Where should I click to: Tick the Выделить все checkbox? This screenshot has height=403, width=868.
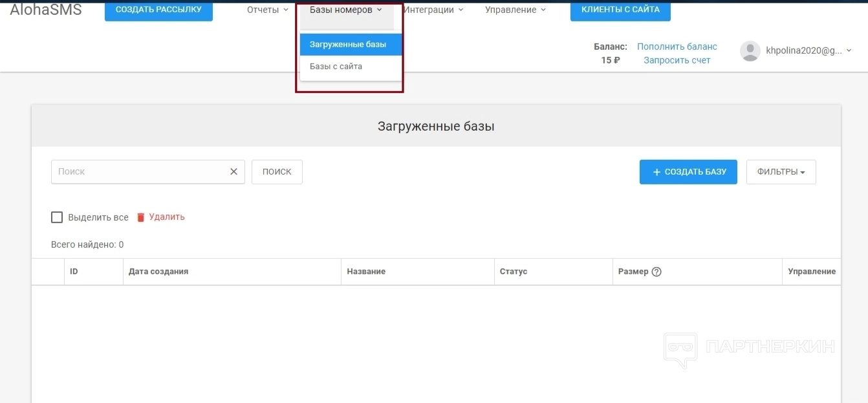click(57, 217)
